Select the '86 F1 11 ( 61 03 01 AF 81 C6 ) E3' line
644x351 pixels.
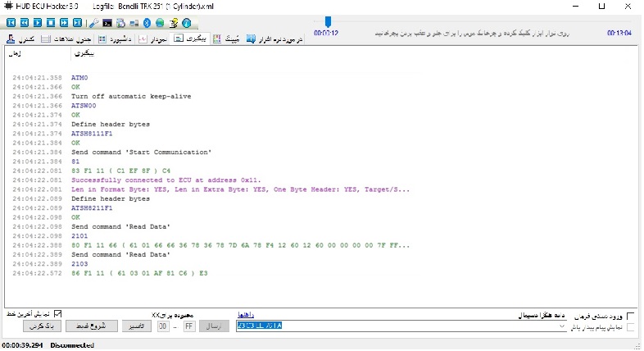(x=139, y=273)
